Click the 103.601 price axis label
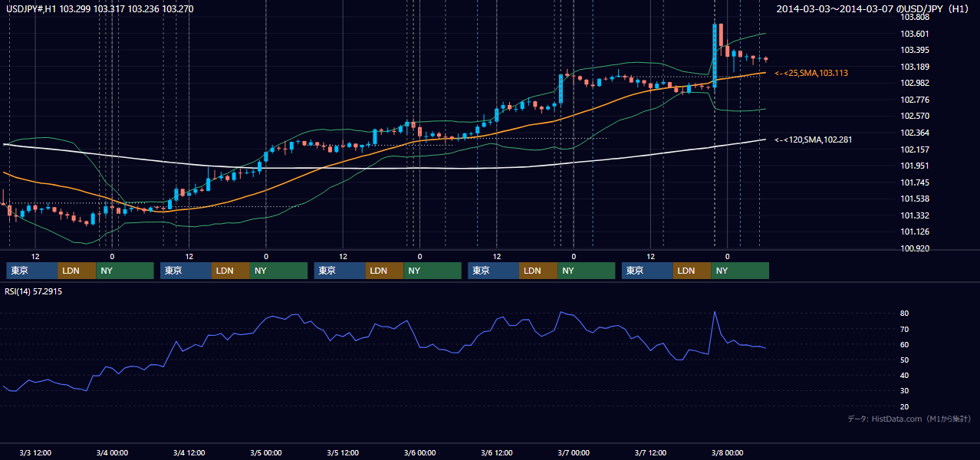 914,34
